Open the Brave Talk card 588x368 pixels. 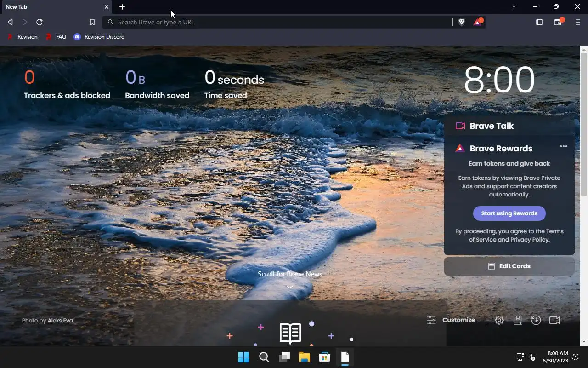(509, 126)
